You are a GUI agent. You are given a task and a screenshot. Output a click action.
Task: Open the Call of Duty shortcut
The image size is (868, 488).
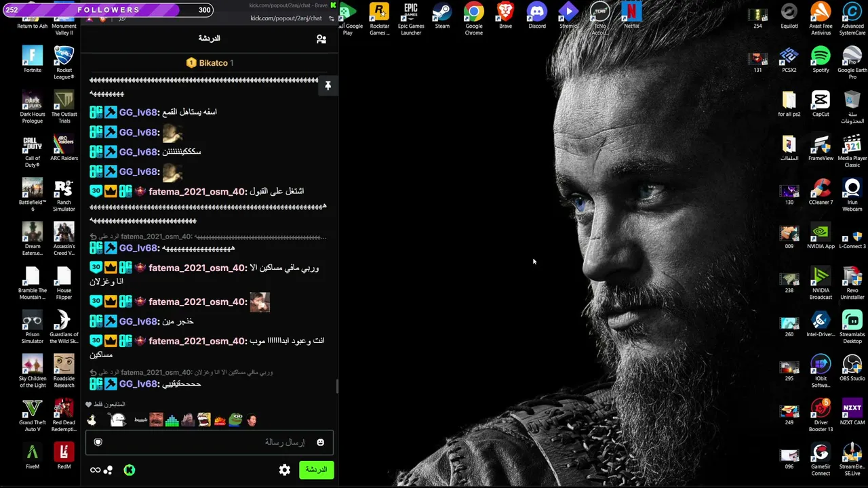(32, 150)
